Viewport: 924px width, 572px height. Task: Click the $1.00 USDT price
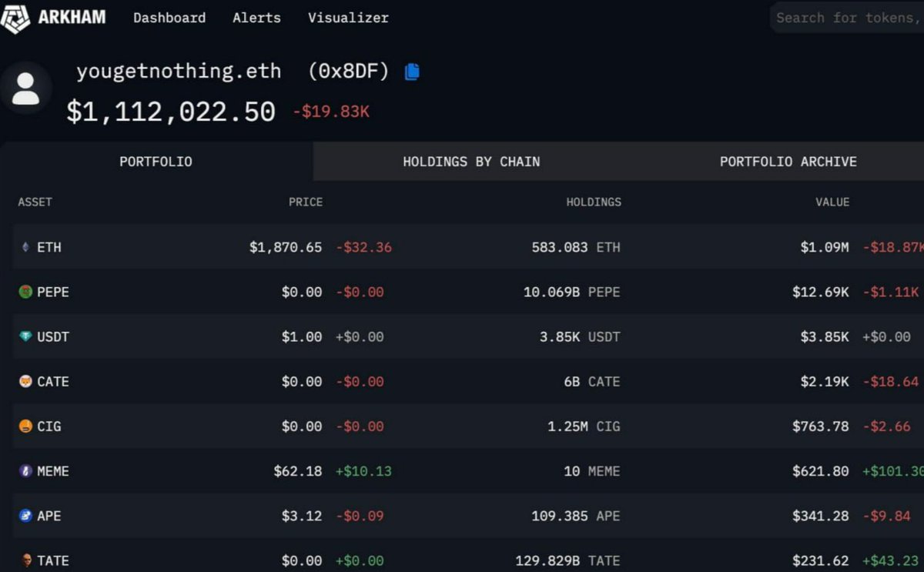[x=302, y=336]
